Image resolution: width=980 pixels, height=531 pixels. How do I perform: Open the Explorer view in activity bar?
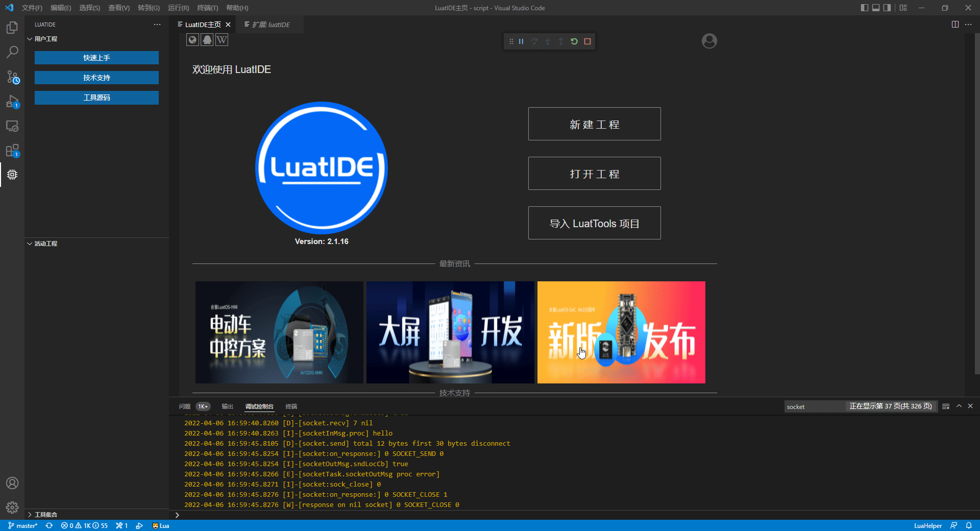coord(12,28)
